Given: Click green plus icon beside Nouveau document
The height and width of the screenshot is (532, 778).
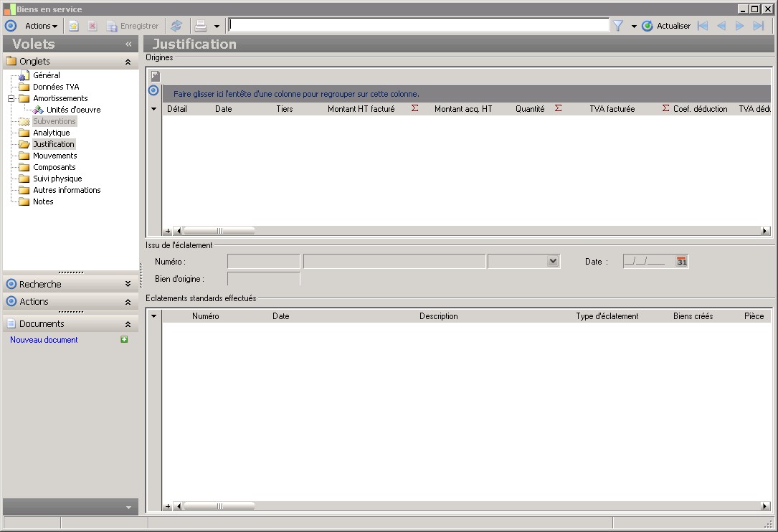Looking at the screenshot, I should pyautogui.click(x=124, y=340).
